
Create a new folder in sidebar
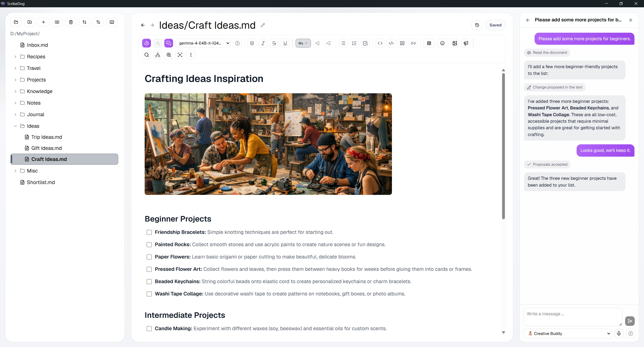30,22
